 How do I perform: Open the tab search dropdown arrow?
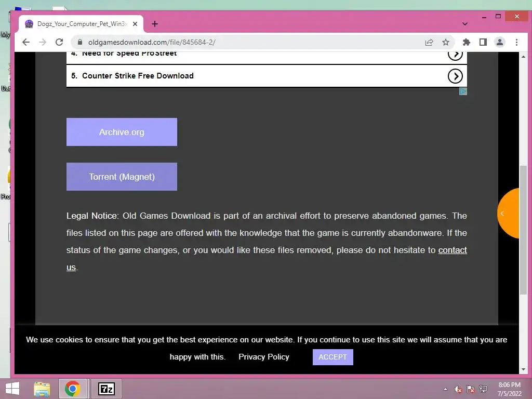pyautogui.click(x=465, y=24)
